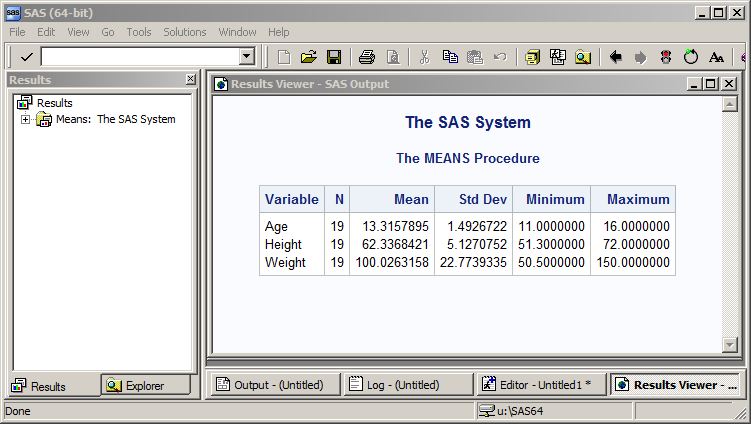Click the Refresh toolbar icon

point(691,57)
